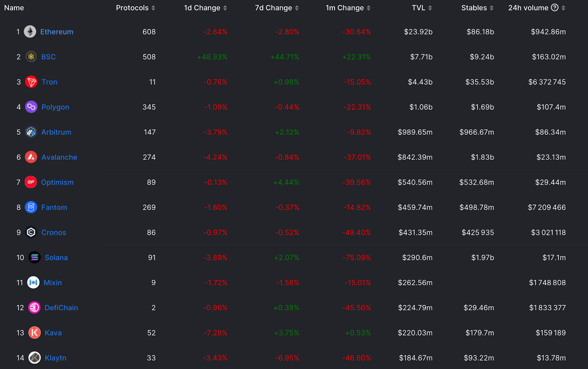The height and width of the screenshot is (369, 588).
Task: Click Klaytn 7d change -6.95%
Action: [x=287, y=358]
